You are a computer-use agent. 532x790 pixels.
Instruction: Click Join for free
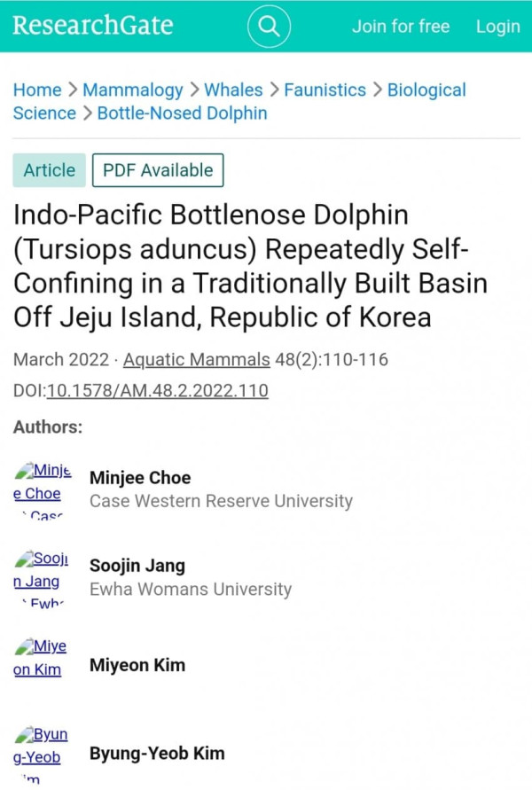[401, 27]
